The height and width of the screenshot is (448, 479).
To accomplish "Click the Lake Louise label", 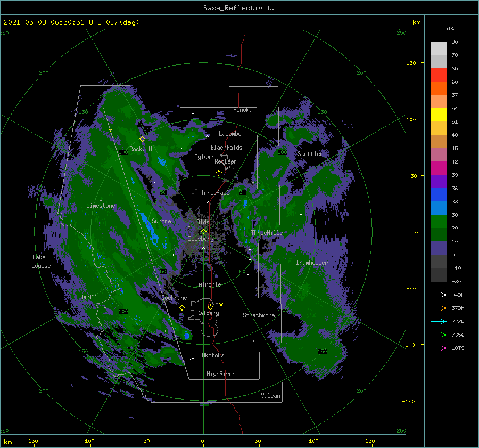I will (x=41, y=262).
